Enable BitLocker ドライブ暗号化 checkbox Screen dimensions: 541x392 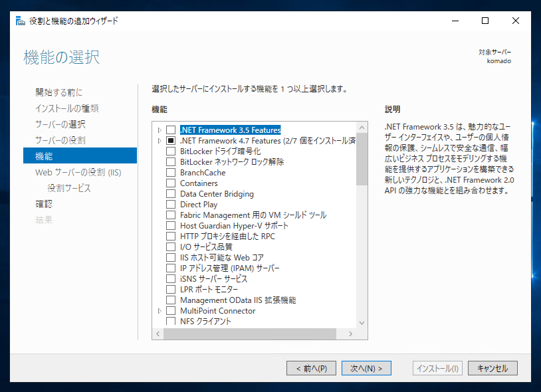[x=171, y=151]
